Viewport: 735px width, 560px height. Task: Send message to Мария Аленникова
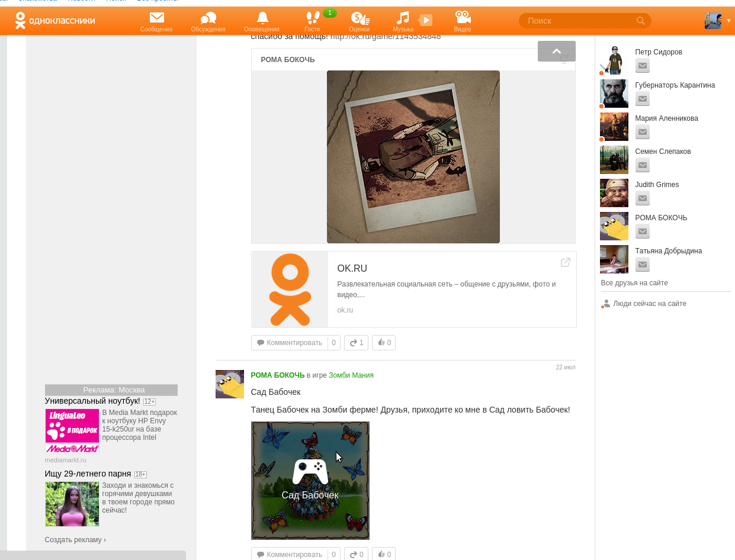pyautogui.click(x=643, y=132)
